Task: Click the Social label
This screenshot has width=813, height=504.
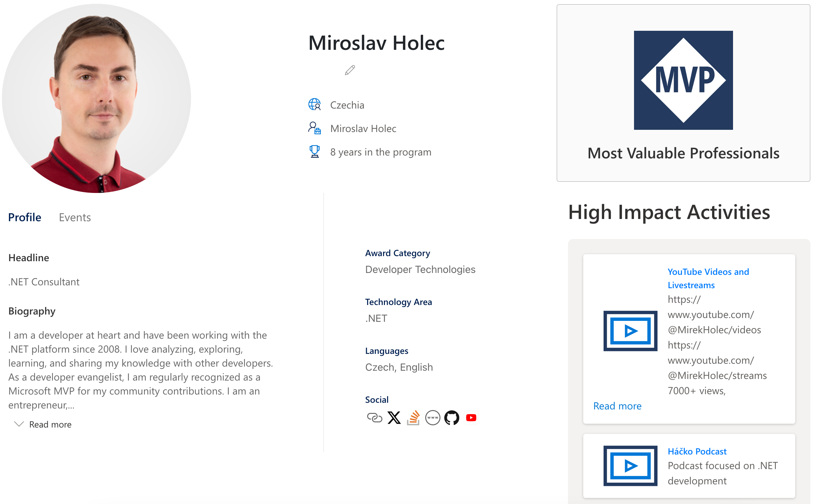Action: [376, 399]
